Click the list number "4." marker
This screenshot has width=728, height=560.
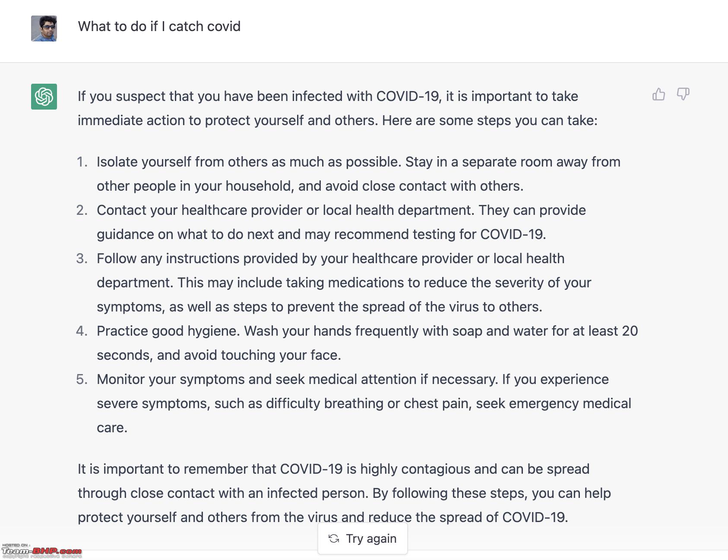(x=82, y=331)
